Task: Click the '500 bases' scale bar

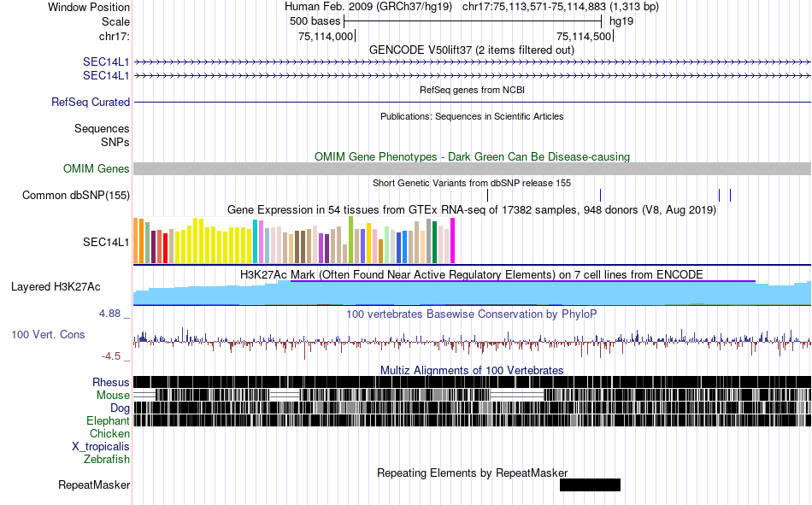Action: click(473, 21)
